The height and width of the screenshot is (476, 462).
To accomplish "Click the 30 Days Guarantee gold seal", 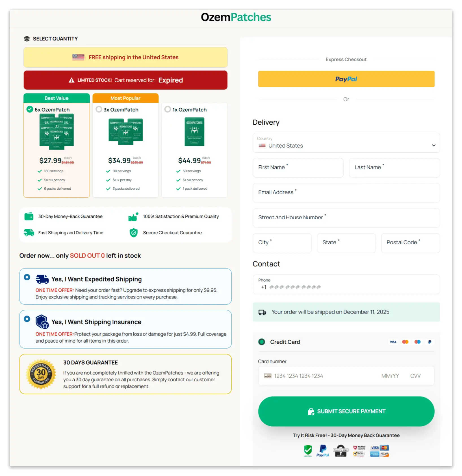I will pyautogui.click(x=41, y=374).
